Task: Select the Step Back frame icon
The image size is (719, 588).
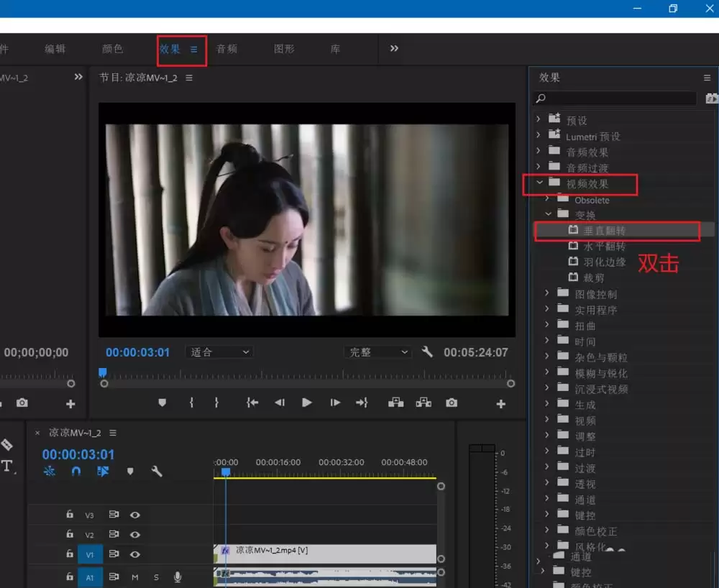Action: (280, 403)
